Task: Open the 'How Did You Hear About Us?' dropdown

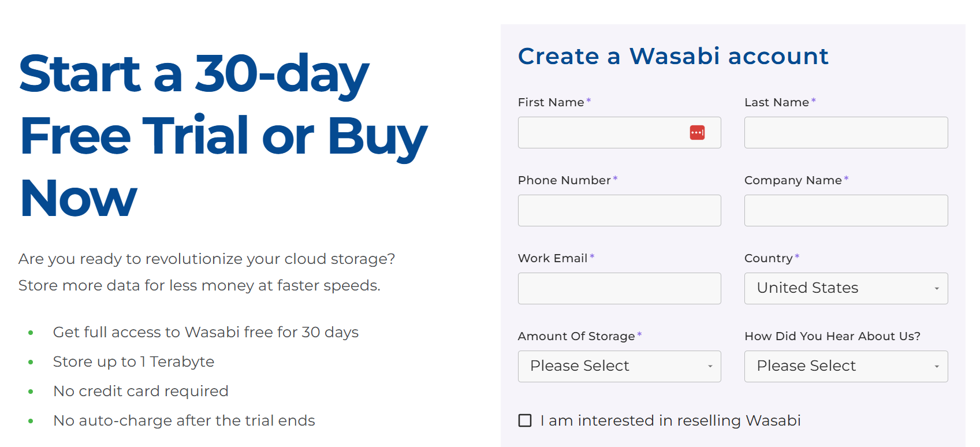Action: pos(845,366)
